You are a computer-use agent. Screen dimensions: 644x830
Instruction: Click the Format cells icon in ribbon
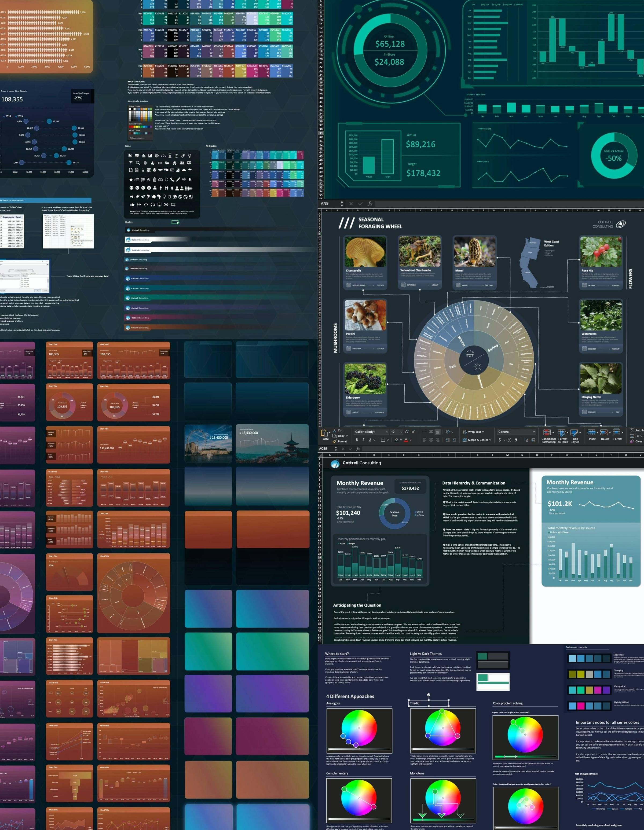(617, 432)
